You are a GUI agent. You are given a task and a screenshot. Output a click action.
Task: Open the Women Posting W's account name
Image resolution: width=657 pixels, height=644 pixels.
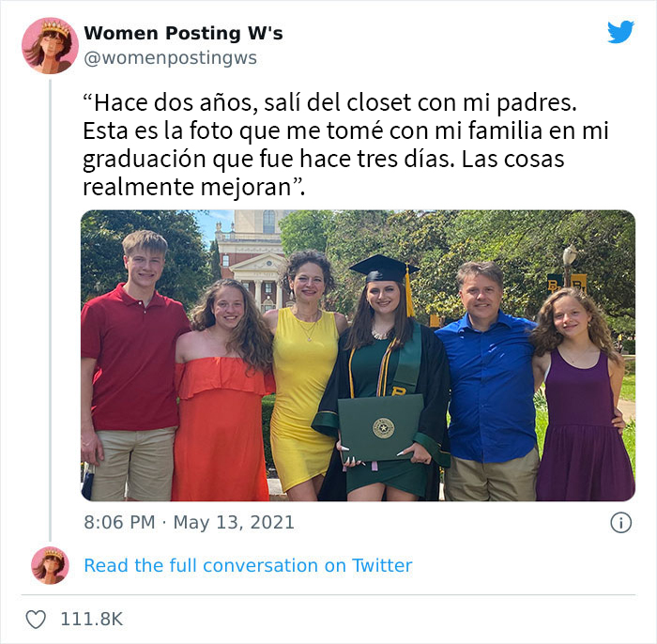tap(183, 33)
